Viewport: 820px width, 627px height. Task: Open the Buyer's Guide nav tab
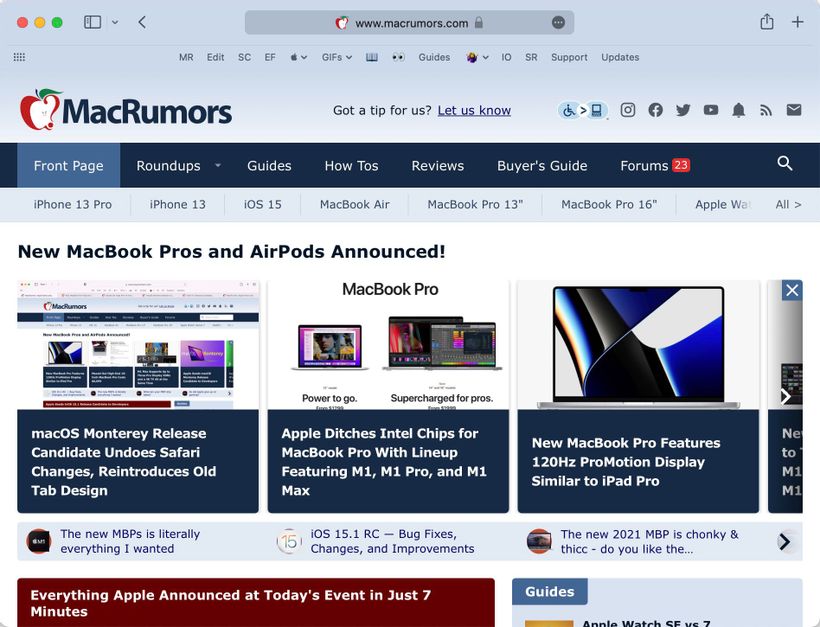click(x=542, y=166)
